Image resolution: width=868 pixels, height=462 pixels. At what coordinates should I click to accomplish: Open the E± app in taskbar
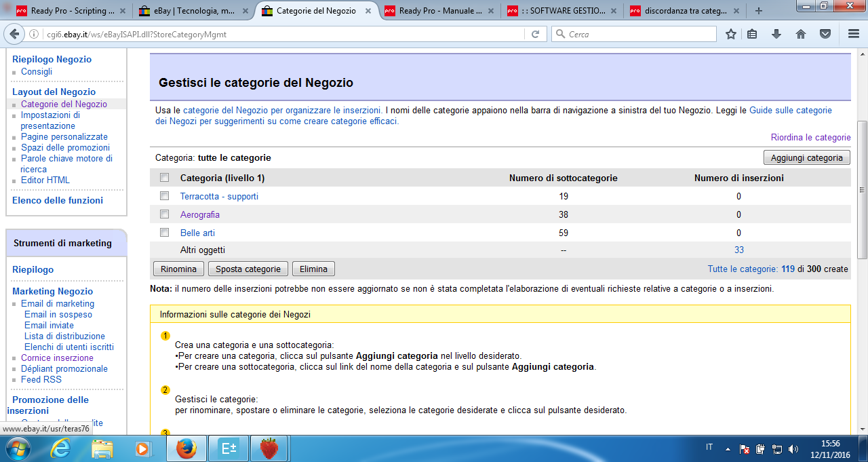tap(228, 448)
